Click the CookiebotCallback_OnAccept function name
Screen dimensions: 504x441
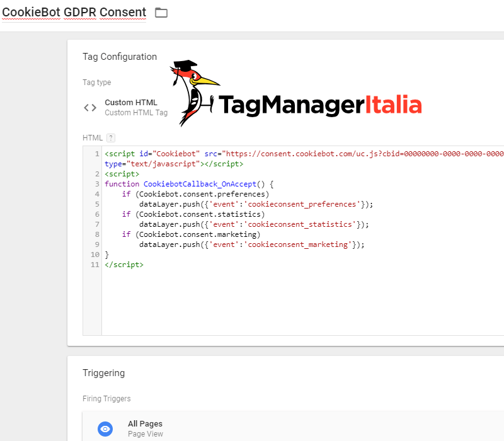coord(200,184)
